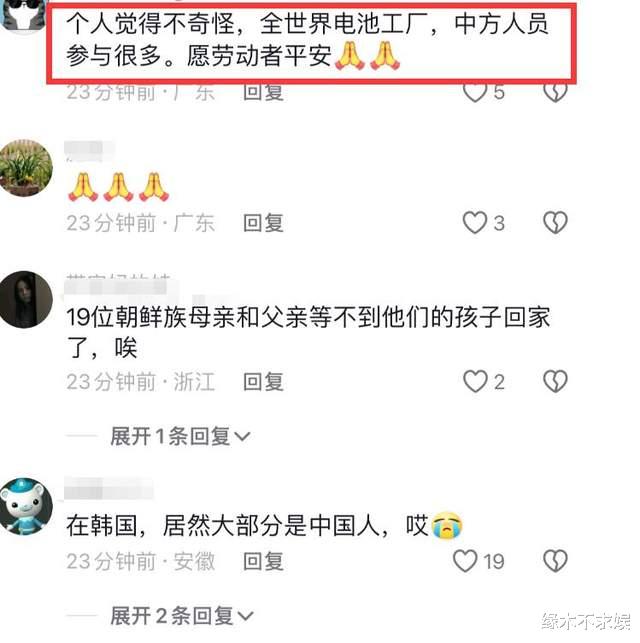Reply to the Anhui comment via 回复
Screen dimensions: 640x643
tap(263, 561)
